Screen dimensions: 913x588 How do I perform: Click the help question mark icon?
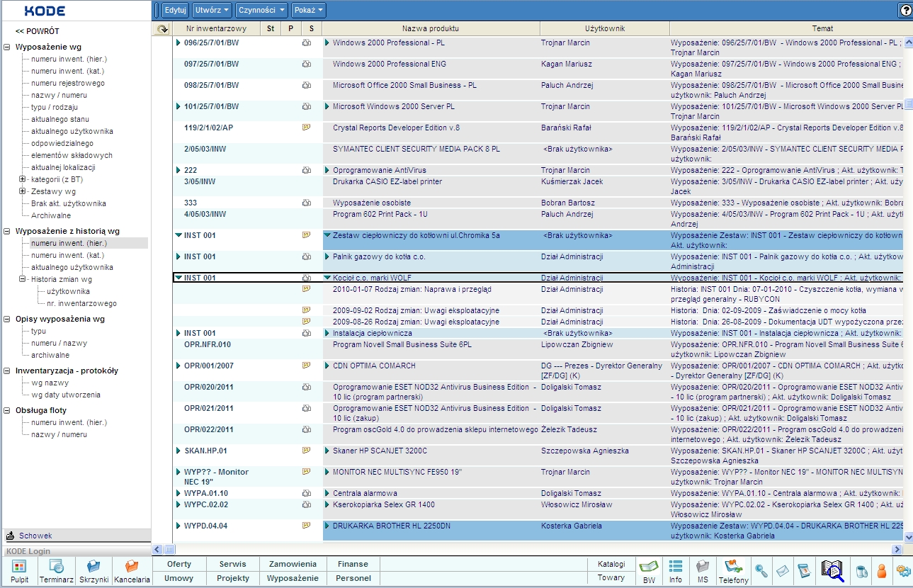tap(906, 10)
